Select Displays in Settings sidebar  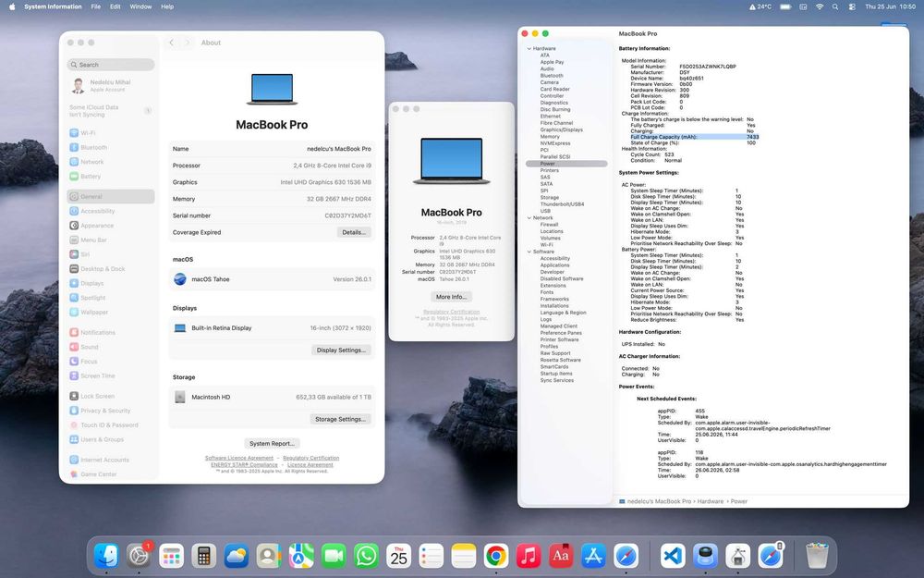point(111,283)
